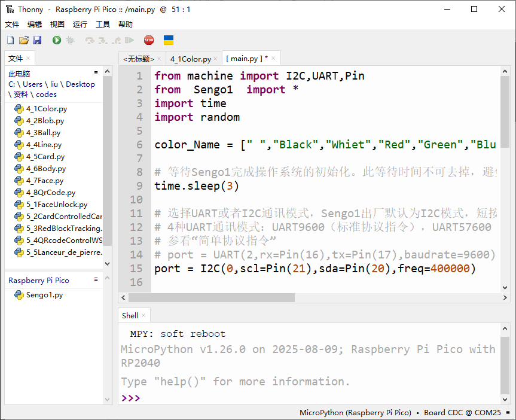
Task: Click the Ukraine flag support icon
Action: click(169, 40)
